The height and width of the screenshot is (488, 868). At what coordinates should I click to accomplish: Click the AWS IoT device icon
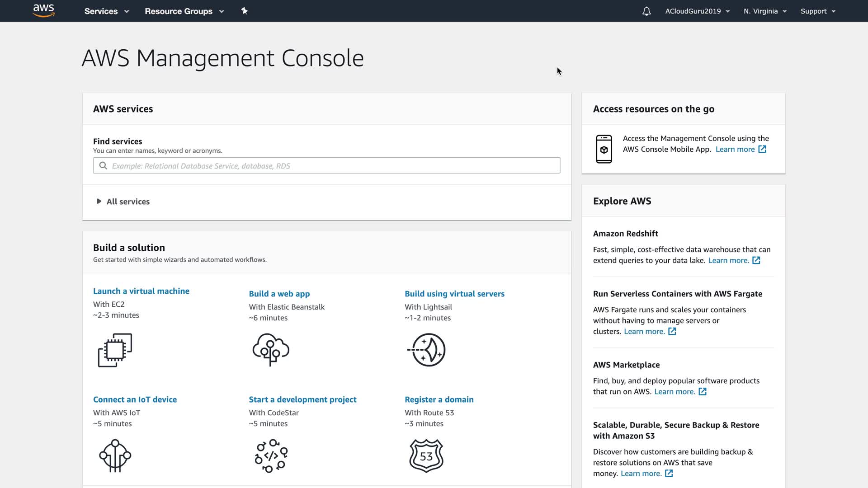tap(115, 455)
